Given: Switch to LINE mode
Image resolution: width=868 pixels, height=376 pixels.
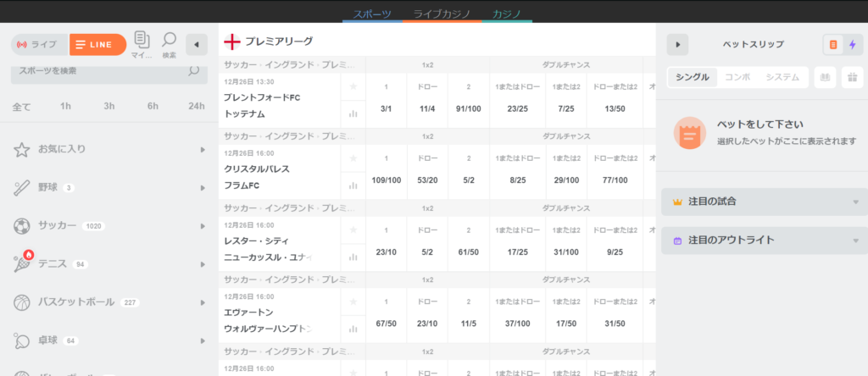Looking at the screenshot, I should (98, 45).
